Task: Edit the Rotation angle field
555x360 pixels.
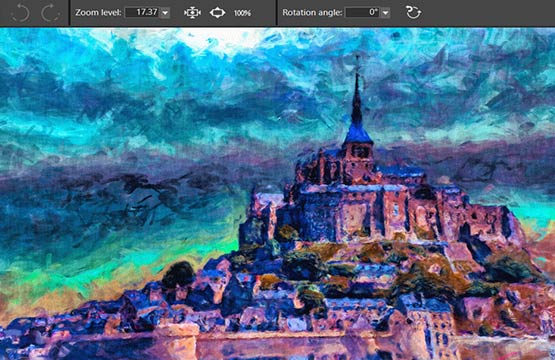Action: click(x=362, y=12)
